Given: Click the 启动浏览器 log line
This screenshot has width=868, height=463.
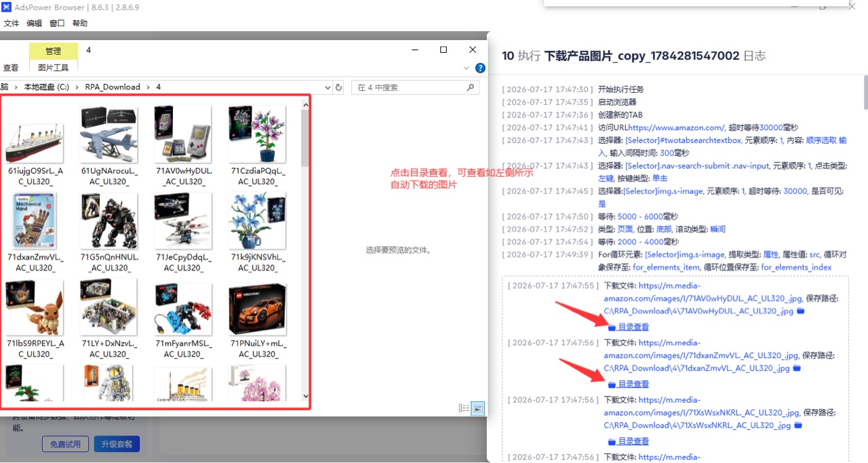Looking at the screenshot, I should click(617, 102).
